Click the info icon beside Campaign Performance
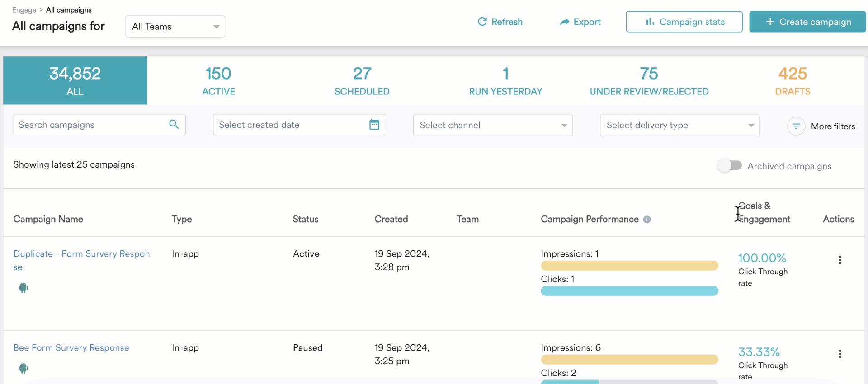The image size is (868, 384). 647,220
